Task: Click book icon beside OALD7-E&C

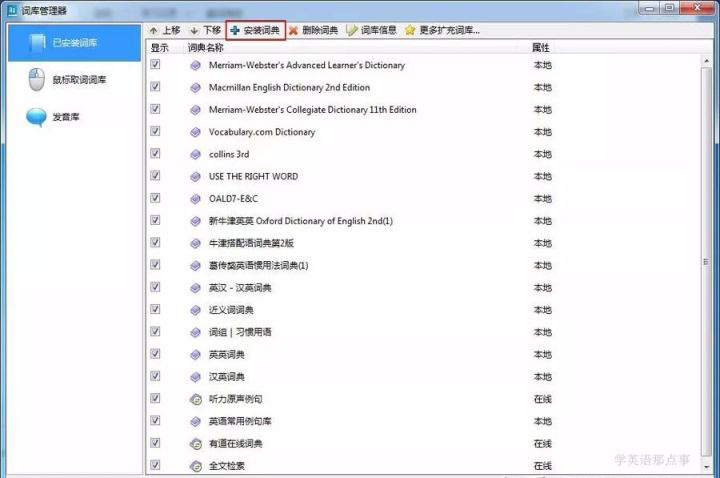Action: click(x=196, y=199)
